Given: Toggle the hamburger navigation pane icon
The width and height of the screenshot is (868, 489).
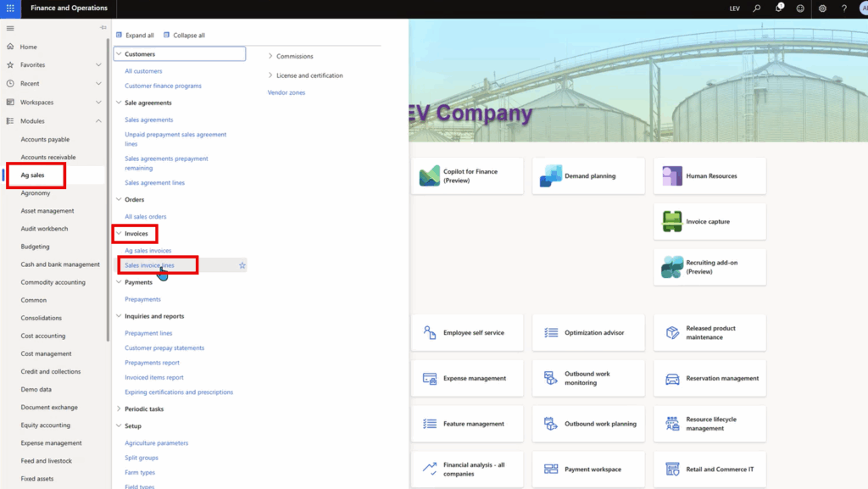Looking at the screenshot, I should tap(10, 28).
